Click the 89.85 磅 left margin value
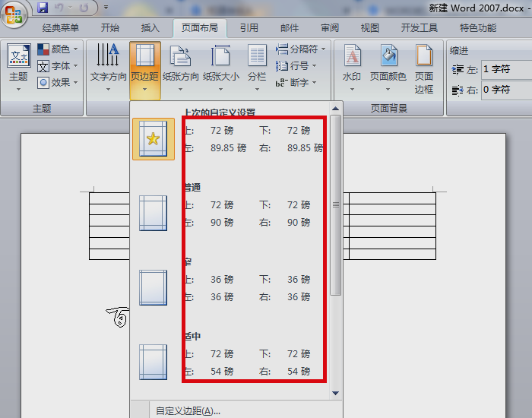This screenshot has height=418, width=532. coord(228,148)
